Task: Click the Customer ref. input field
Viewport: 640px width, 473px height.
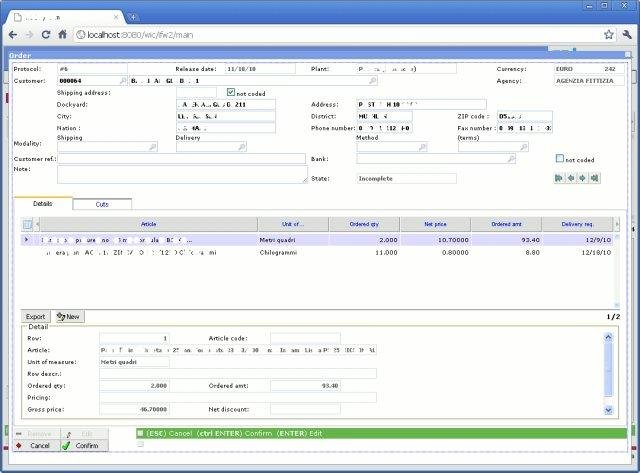Action: (x=181, y=159)
